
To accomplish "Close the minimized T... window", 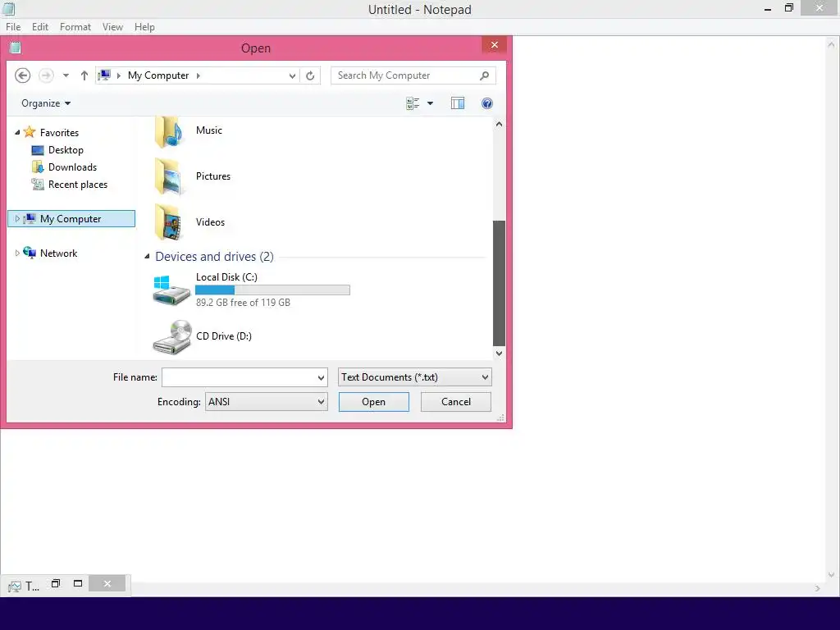I will (x=107, y=583).
